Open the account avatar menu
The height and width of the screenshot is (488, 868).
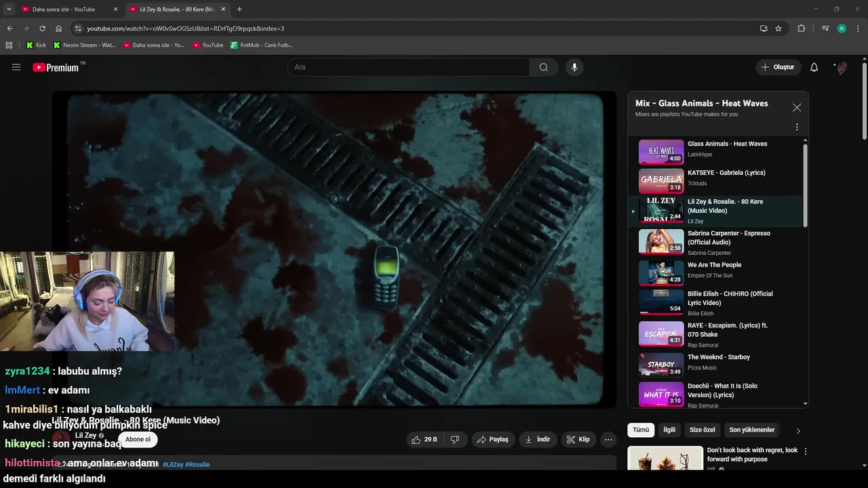tap(842, 67)
